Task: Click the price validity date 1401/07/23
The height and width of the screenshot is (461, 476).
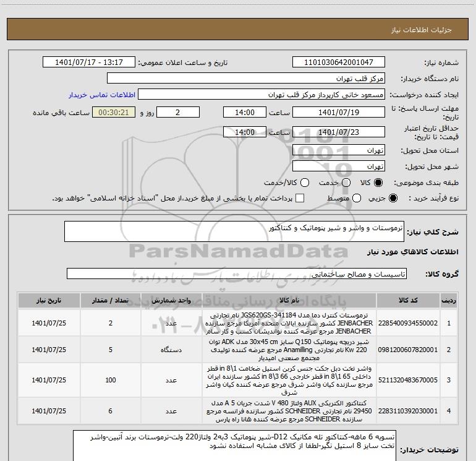Action: pyautogui.click(x=339, y=132)
